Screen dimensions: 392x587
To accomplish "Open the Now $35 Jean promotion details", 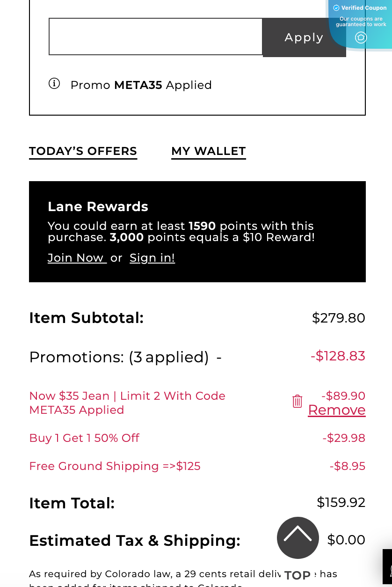I will 127,403.
